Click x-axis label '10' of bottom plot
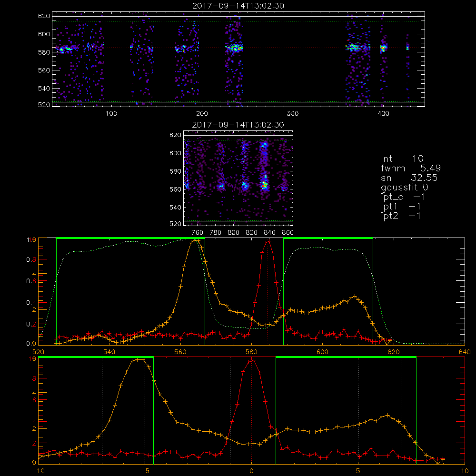476x476 pixels. tap(465, 471)
